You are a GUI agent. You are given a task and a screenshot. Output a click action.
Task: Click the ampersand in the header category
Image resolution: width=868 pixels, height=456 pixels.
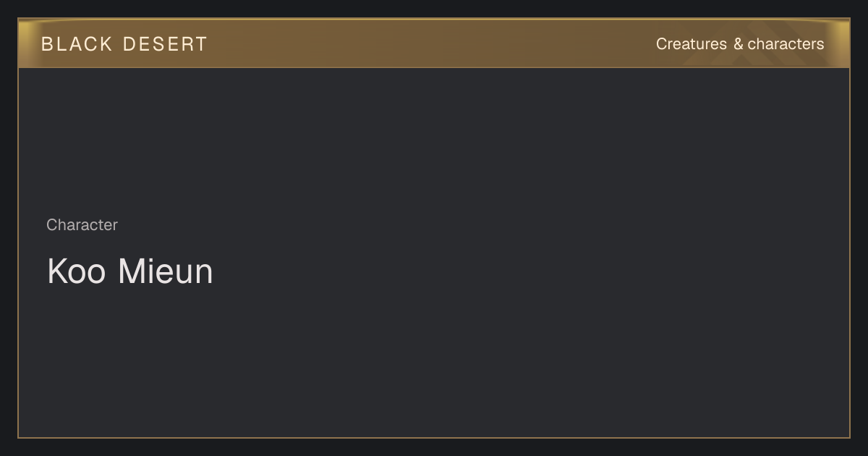point(738,44)
